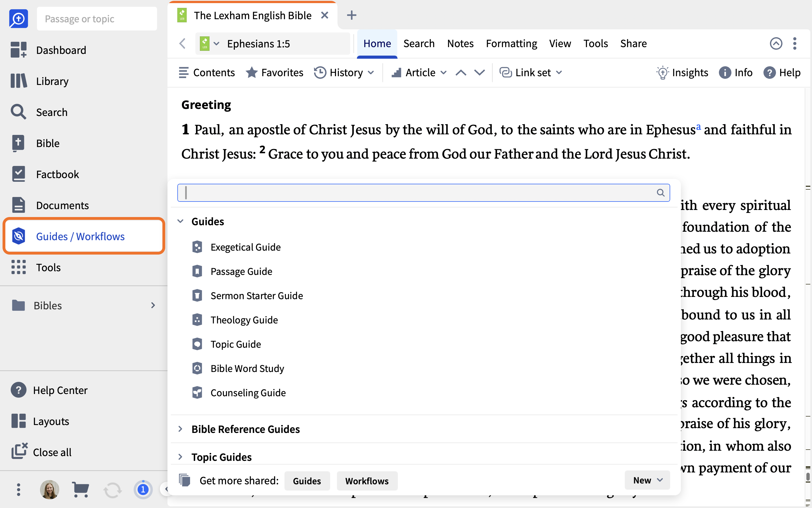Viewport: 812px width, 508px height.
Task: Open the notifications badge showing 1
Action: (143, 490)
